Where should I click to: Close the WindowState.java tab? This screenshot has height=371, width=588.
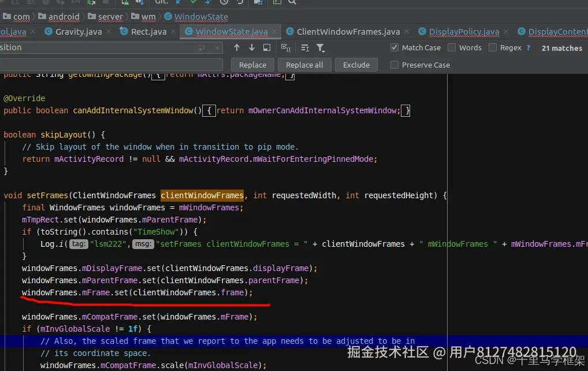coord(274,32)
